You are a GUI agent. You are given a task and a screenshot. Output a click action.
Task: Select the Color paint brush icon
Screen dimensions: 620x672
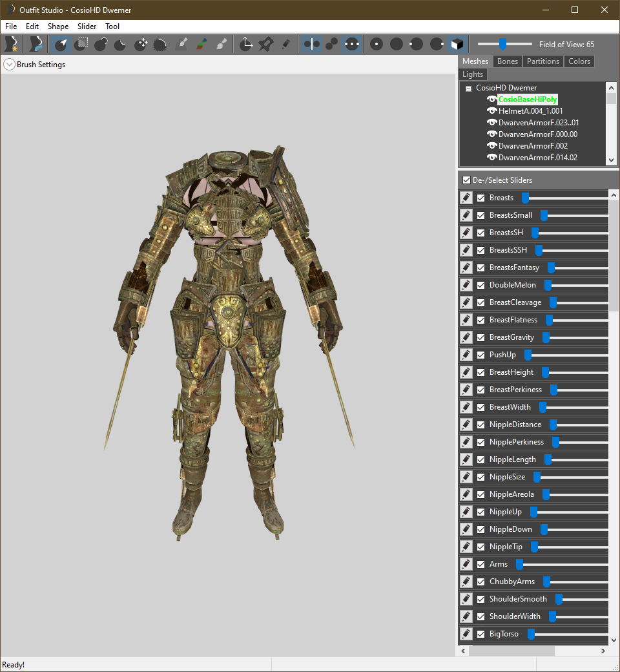point(201,44)
